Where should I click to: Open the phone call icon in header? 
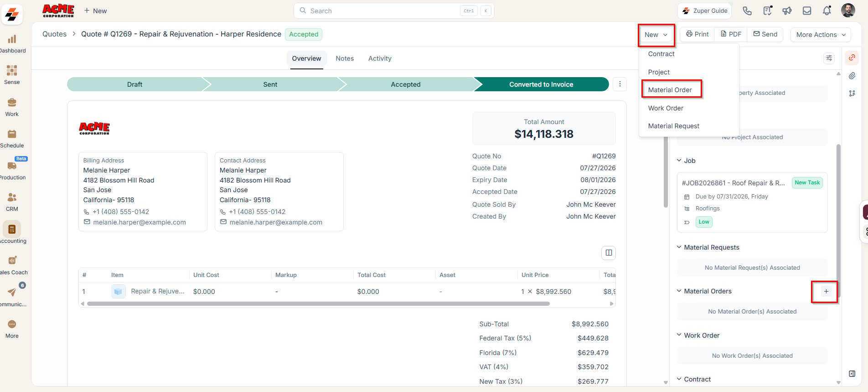point(747,11)
